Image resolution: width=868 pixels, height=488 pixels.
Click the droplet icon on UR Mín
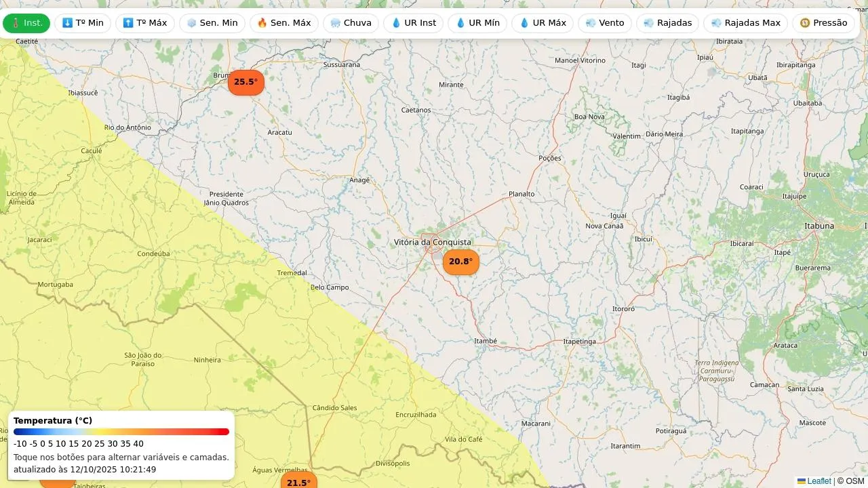[x=460, y=23]
